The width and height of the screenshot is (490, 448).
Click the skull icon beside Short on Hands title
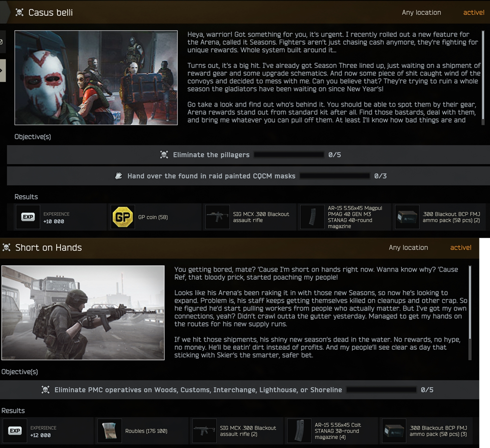click(x=6, y=248)
